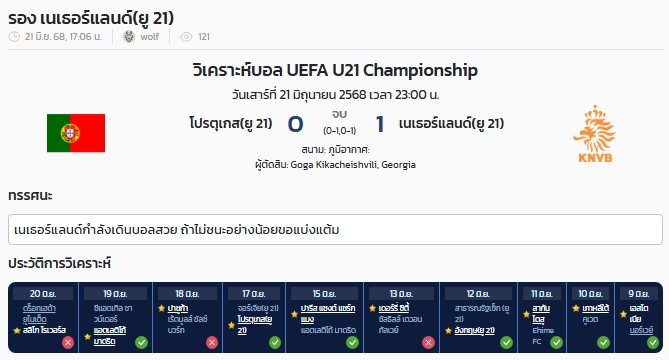Click the eye views icon

tap(186, 37)
